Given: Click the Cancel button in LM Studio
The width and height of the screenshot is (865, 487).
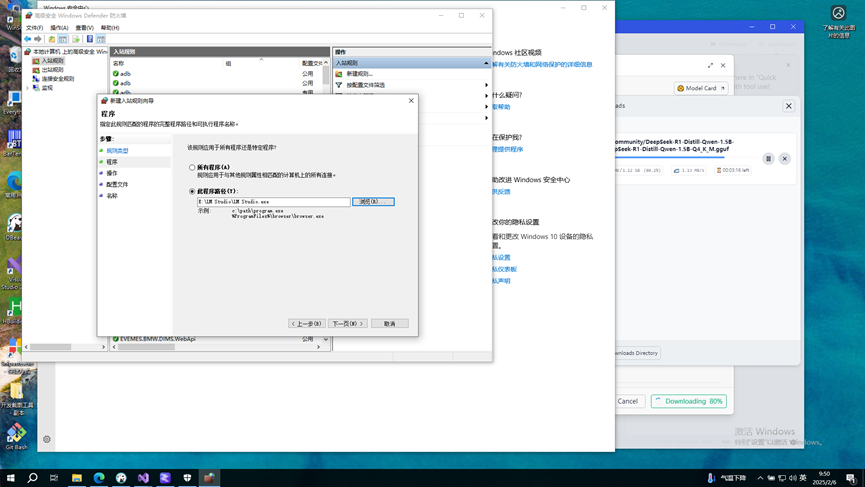Looking at the screenshot, I should click(x=628, y=402).
